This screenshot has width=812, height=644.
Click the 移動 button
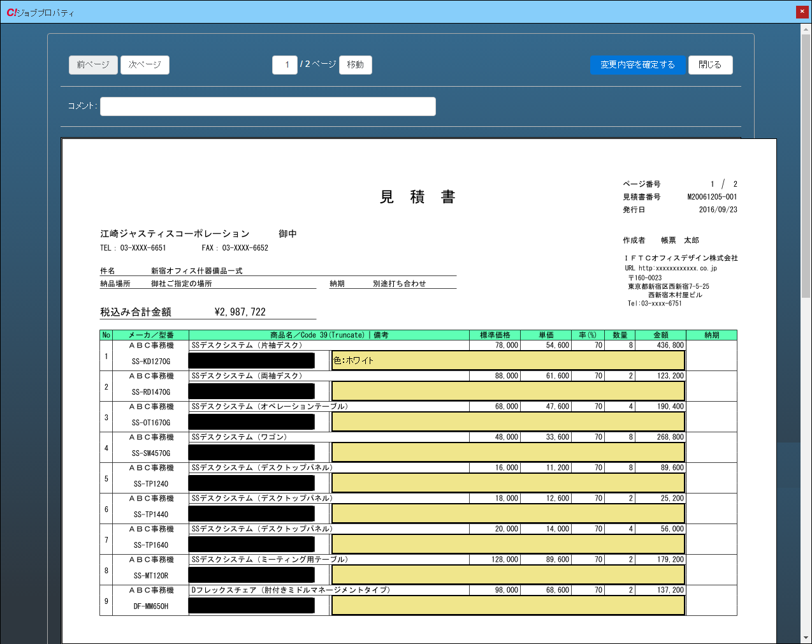coord(356,65)
